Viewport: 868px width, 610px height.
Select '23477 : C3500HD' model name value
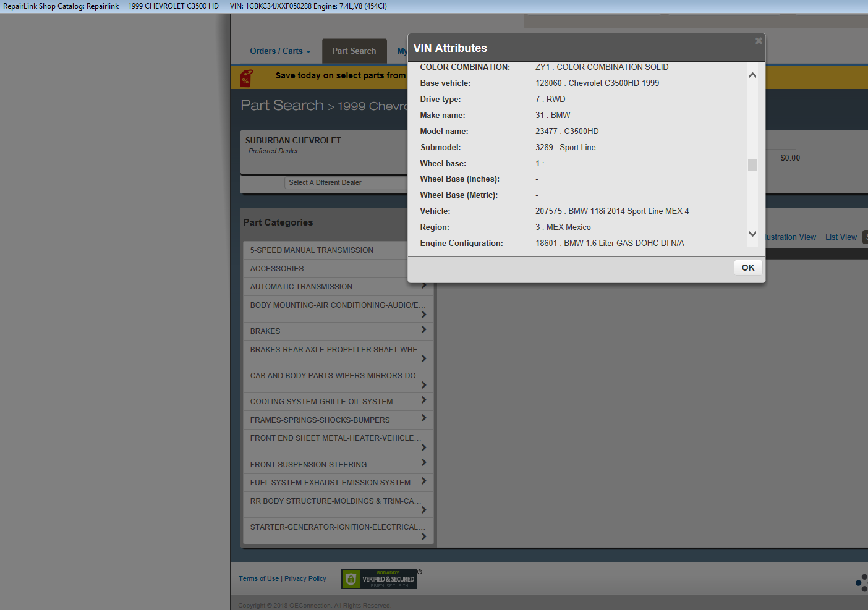pyautogui.click(x=567, y=132)
